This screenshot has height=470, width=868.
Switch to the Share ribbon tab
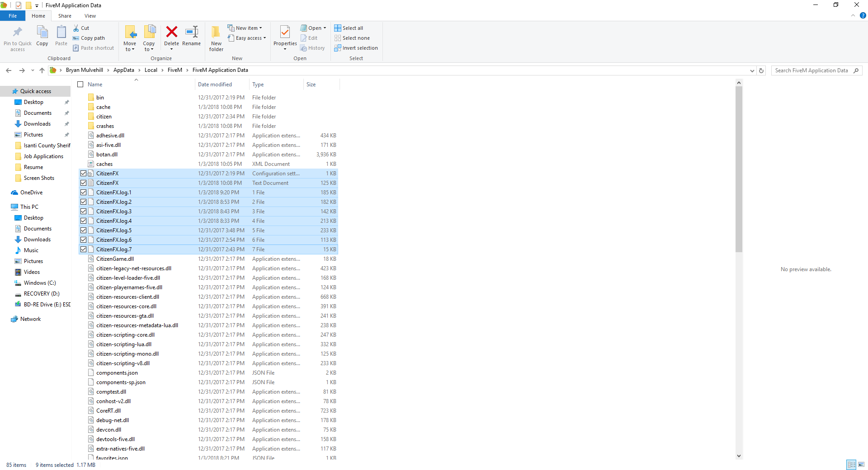pyautogui.click(x=65, y=16)
